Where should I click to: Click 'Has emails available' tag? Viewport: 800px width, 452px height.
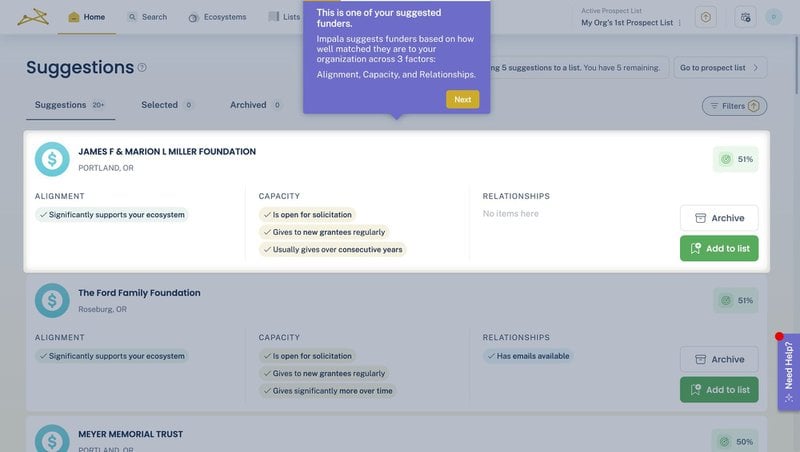coord(528,356)
